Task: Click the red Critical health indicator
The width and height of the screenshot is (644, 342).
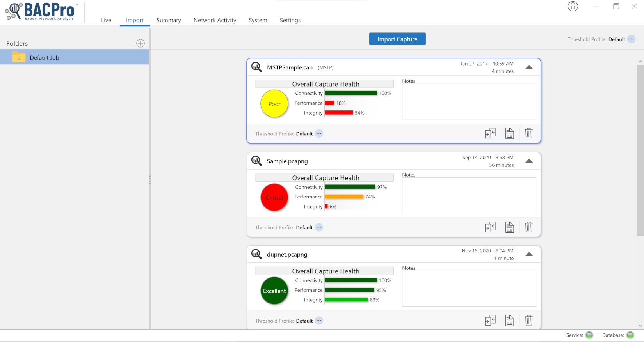Action: [274, 197]
